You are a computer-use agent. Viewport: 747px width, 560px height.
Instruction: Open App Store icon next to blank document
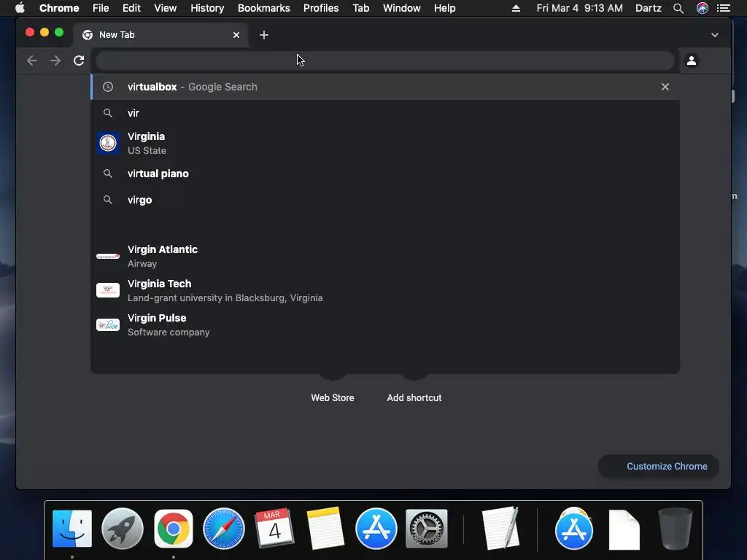(x=574, y=529)
